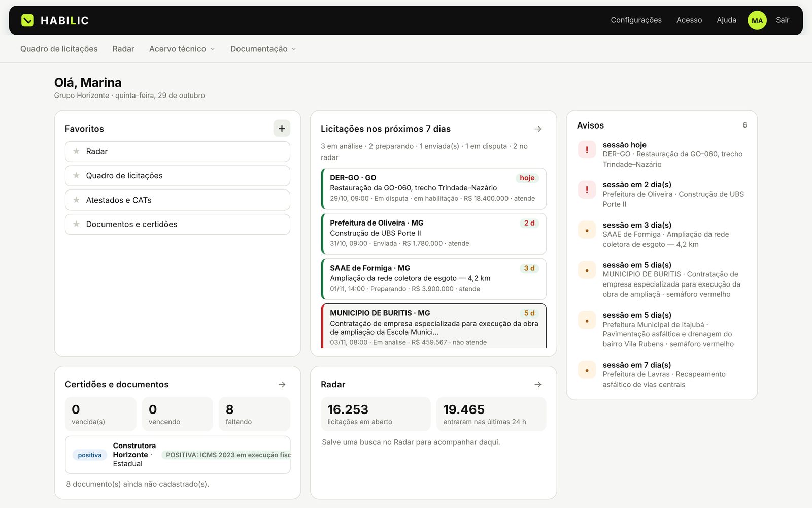Click the 0 vencida(s) counter
Screen dimensions: 812x508
tap(100, 414)
